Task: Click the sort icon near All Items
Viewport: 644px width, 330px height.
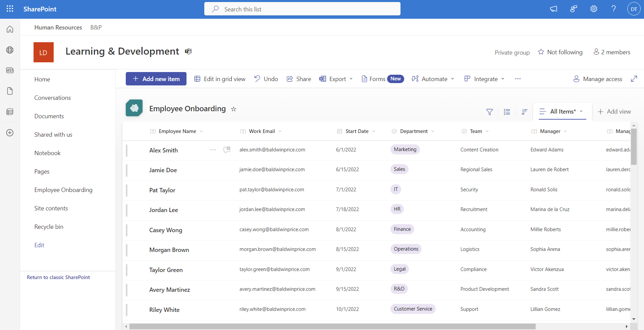Action: pos(524,112)
